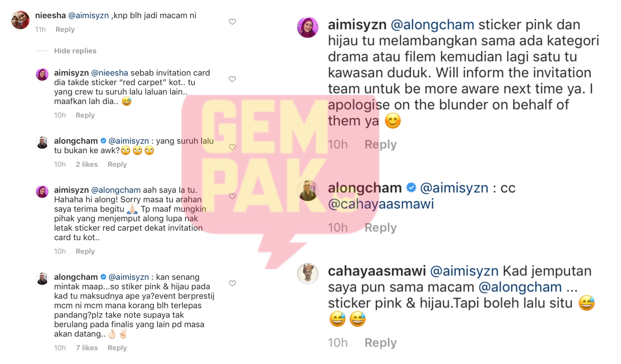Like alongcham's 'yang suruh lalu' comment heart

232,147
